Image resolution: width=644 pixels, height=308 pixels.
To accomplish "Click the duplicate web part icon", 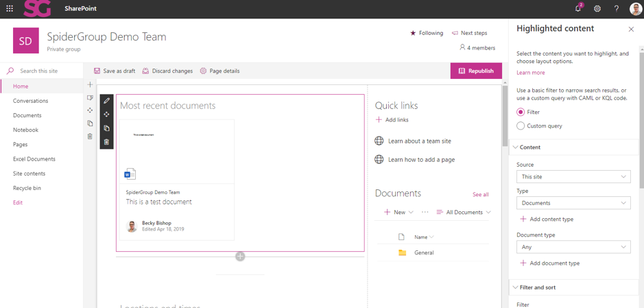I will (x=106, y=128).
